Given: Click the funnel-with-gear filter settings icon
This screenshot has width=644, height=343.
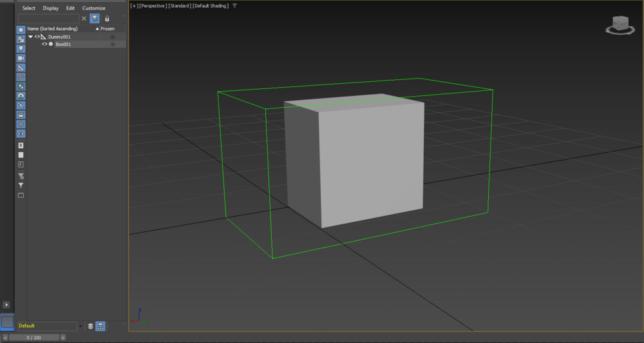Looking at the screenshot, I should click(21, 177).
